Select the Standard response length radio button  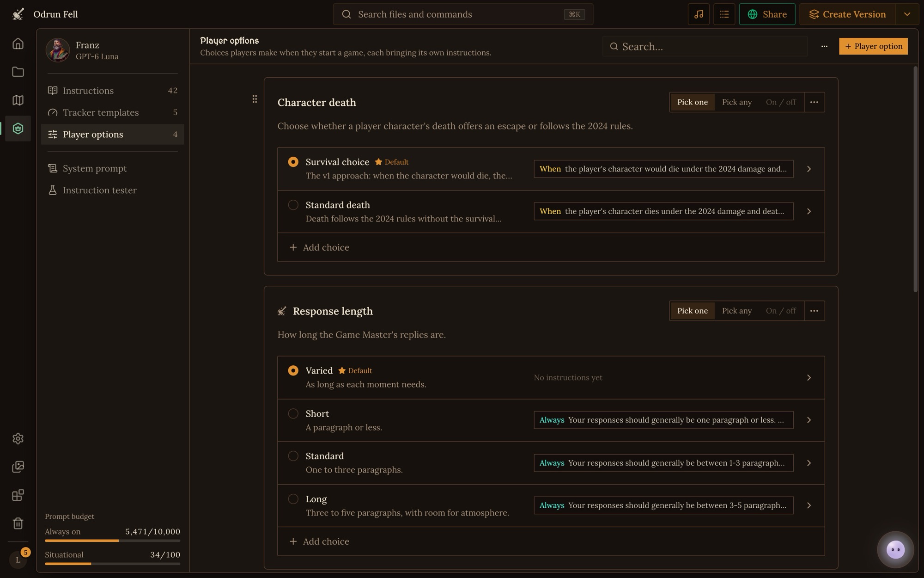tap(293, 456)
